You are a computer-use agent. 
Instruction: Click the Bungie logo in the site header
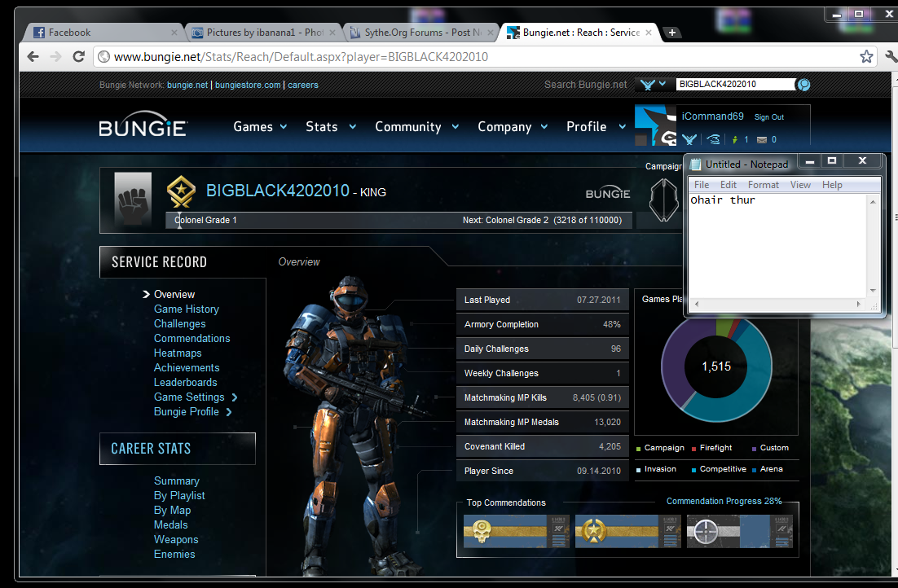(143, 125)
